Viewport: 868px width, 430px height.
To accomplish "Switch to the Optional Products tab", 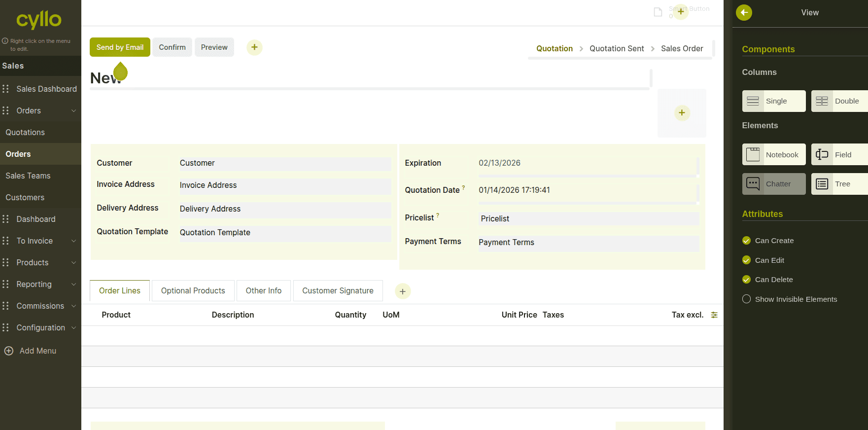I will (x=193, y=291).
